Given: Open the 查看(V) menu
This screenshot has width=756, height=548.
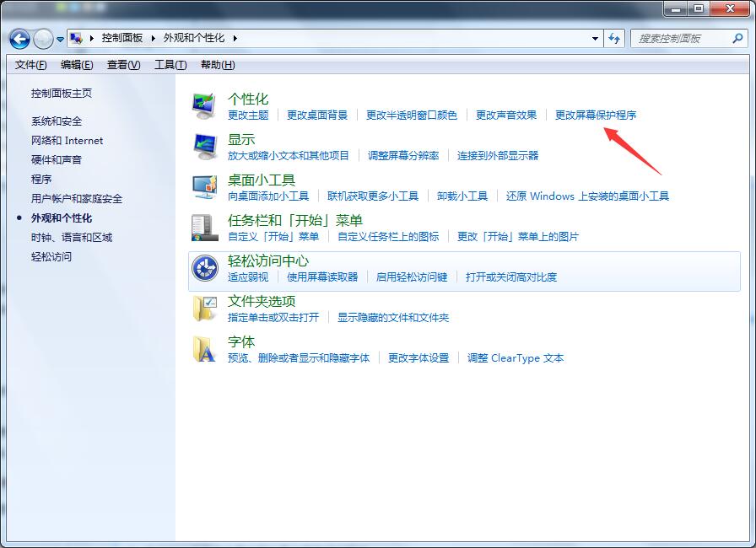Looking at the screenshot, I should click(123, 65).
